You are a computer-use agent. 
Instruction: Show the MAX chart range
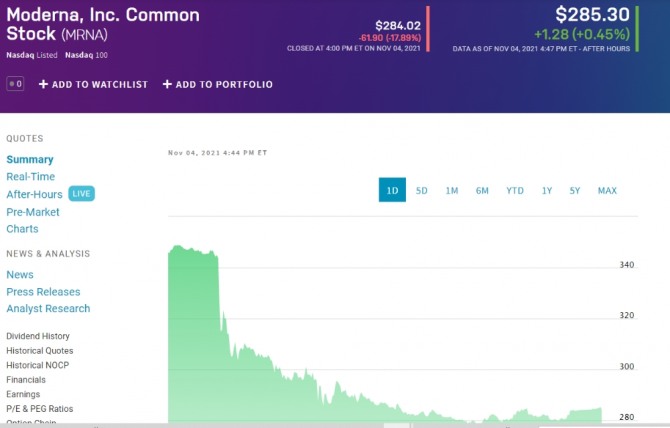pos(607,190)
